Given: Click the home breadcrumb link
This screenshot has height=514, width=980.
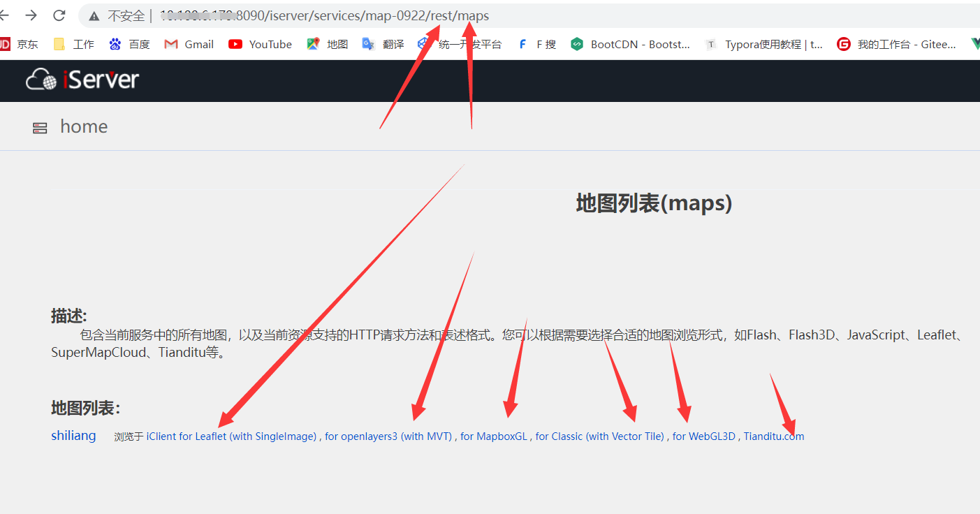Looking at the screenshot, I should [x=84, y=126].
